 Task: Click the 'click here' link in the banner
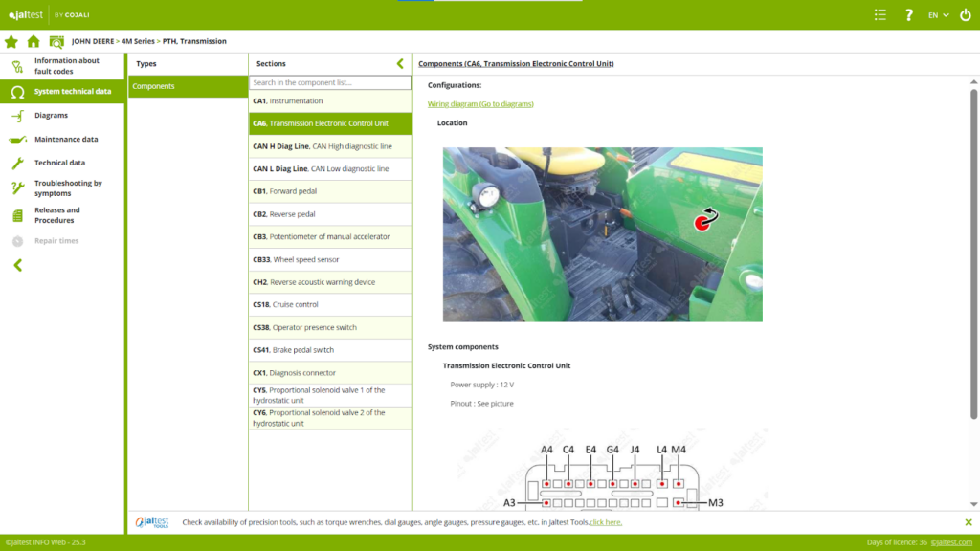pos(605,522)
